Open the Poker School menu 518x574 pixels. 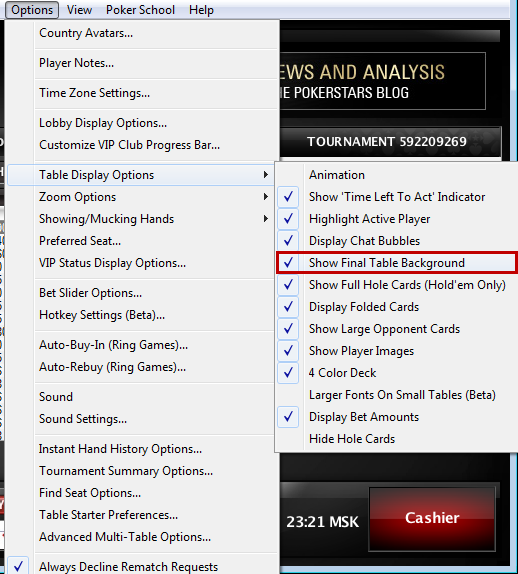tap(140, 10)
